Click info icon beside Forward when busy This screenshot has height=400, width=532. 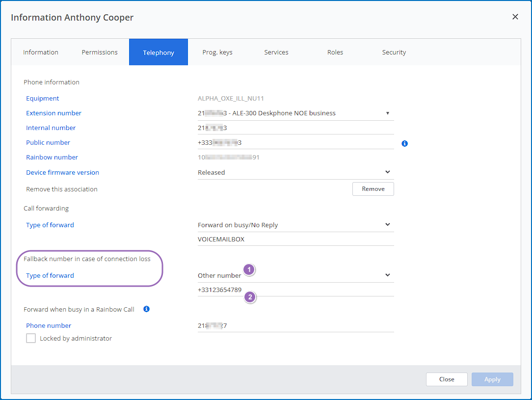(146, 309)
